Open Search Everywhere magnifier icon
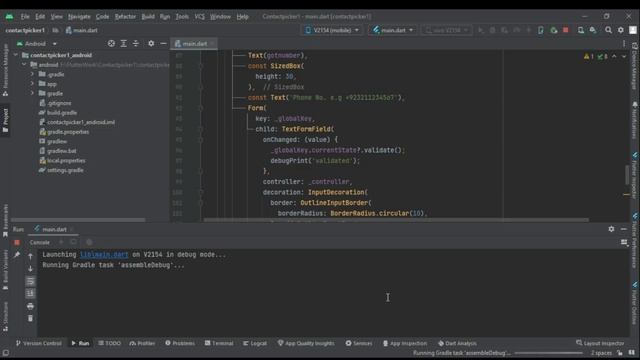Image resolution: width=640 pixels, height=360 pixels. point(608,30)
